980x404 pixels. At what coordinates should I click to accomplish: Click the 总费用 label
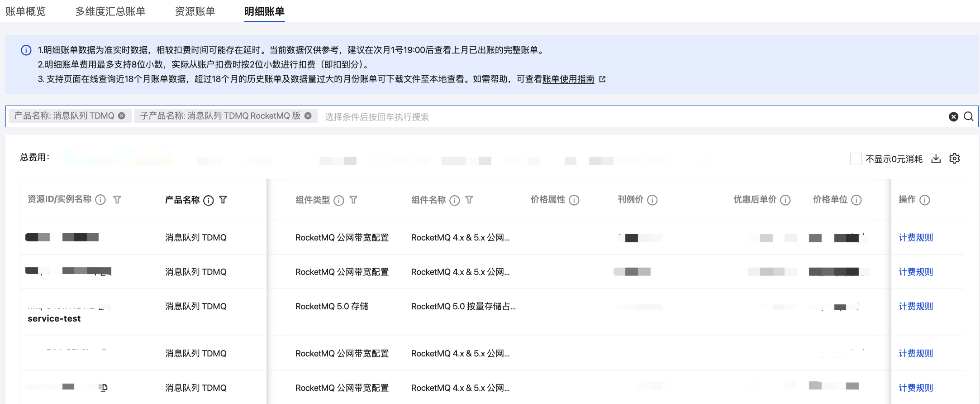pyautogui.click(x=35, y=158)
